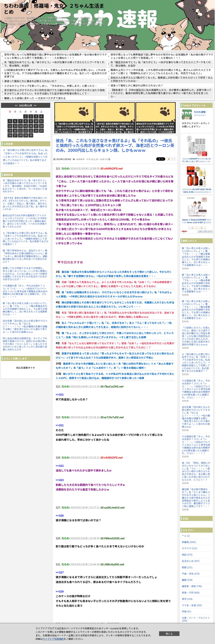
Task: Open the イラっとした・ムカつく話 tag
Action: [98, 159]
